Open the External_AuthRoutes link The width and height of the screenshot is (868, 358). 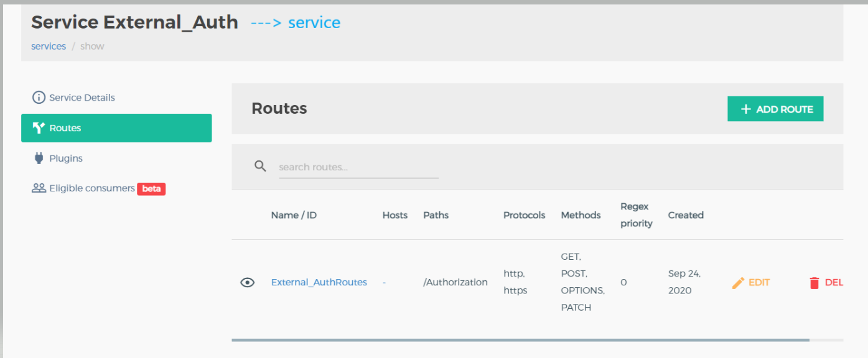pyautogui.click(x=319, y=283)
